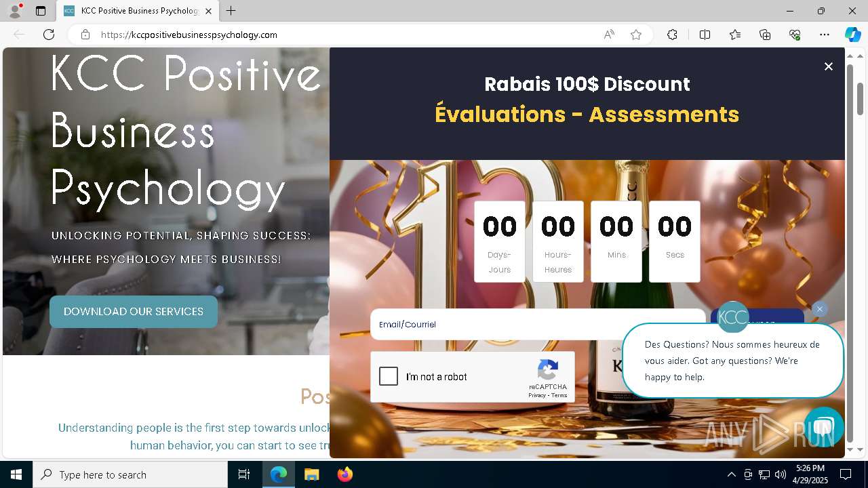The width and height of the screenshot is (868, 488).
Task: Open Collections panel
Action: [x=765, y=35]
